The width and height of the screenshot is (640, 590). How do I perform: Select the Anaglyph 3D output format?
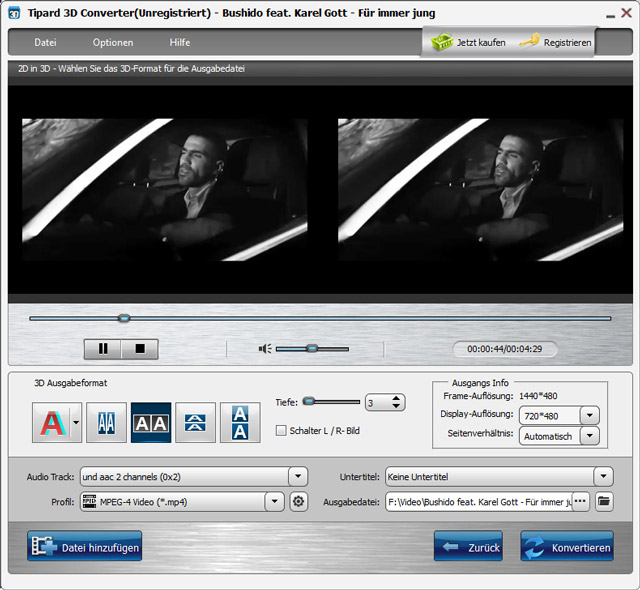[x=53, y=423]
